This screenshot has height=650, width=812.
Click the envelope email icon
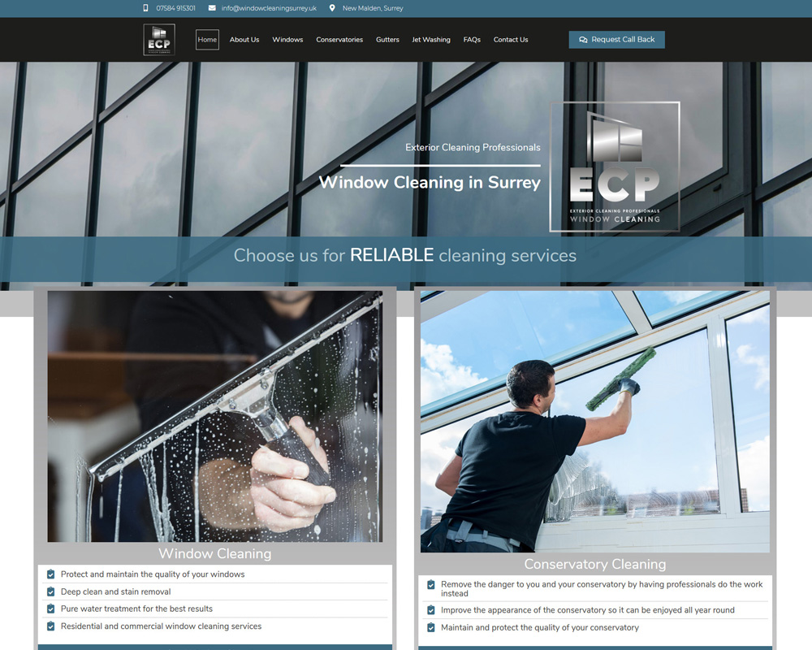click(212, 8)
